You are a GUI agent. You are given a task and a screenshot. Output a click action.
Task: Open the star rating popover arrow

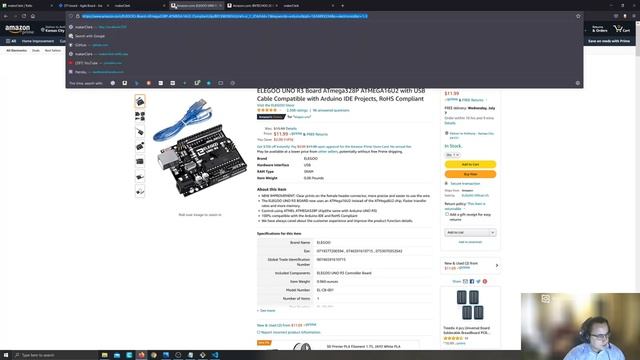[x=281, y=110]
